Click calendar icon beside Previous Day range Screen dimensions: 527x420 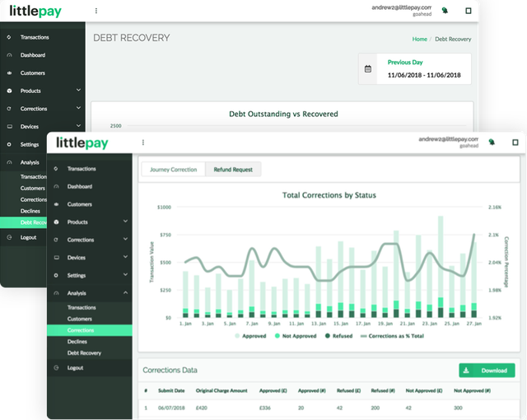pos(368,69)
